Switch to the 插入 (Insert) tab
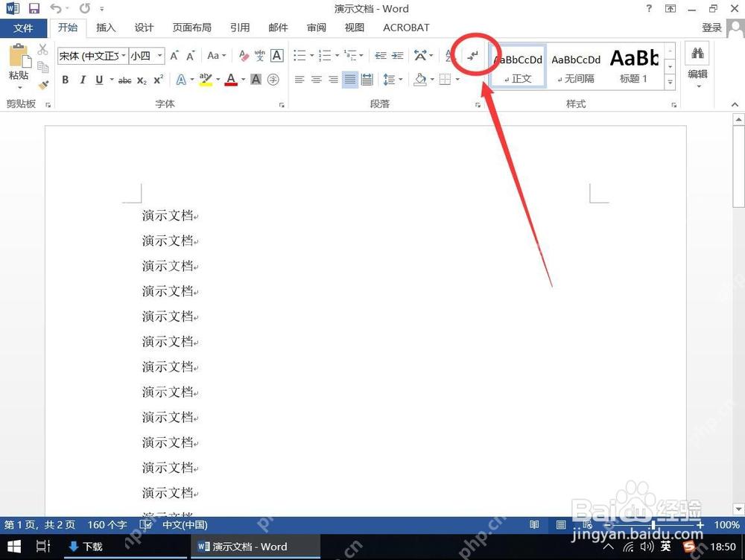Viewport: 745px width, 560px height. (106, 28)
